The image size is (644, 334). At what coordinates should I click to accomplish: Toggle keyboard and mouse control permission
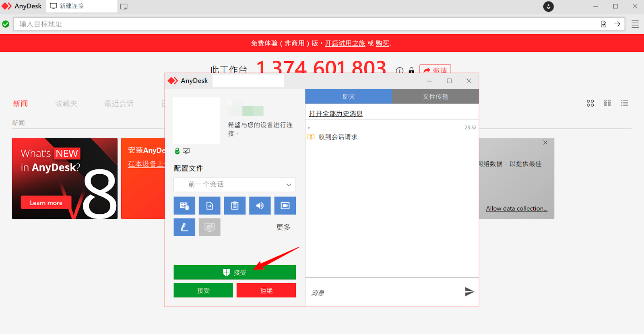(x=184, y=206)
